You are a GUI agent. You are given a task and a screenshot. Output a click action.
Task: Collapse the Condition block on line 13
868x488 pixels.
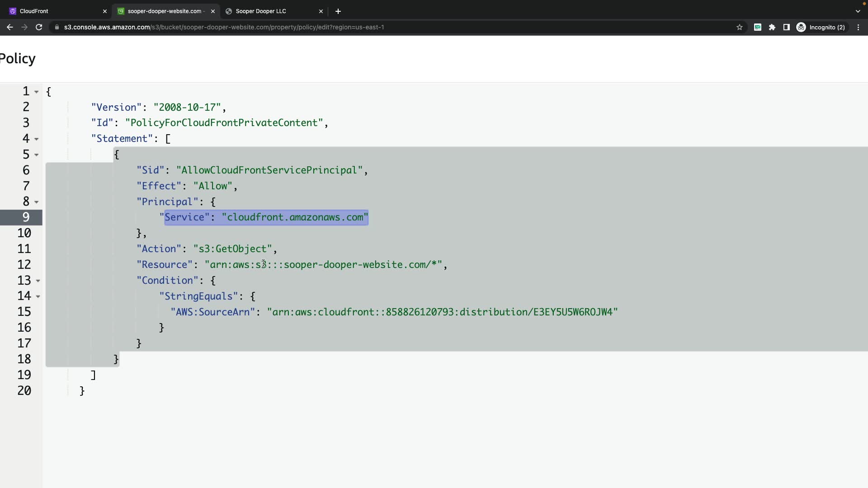pyautogui.click(x=38, y=281)
